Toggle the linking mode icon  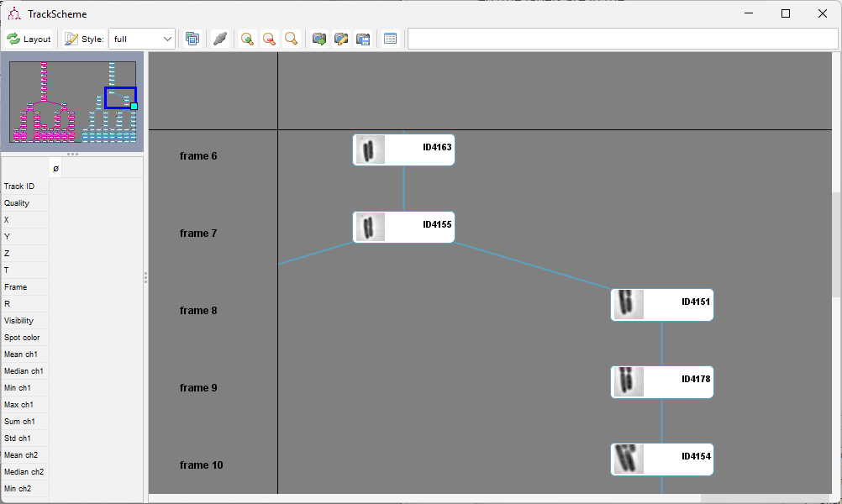click(219, 39)
